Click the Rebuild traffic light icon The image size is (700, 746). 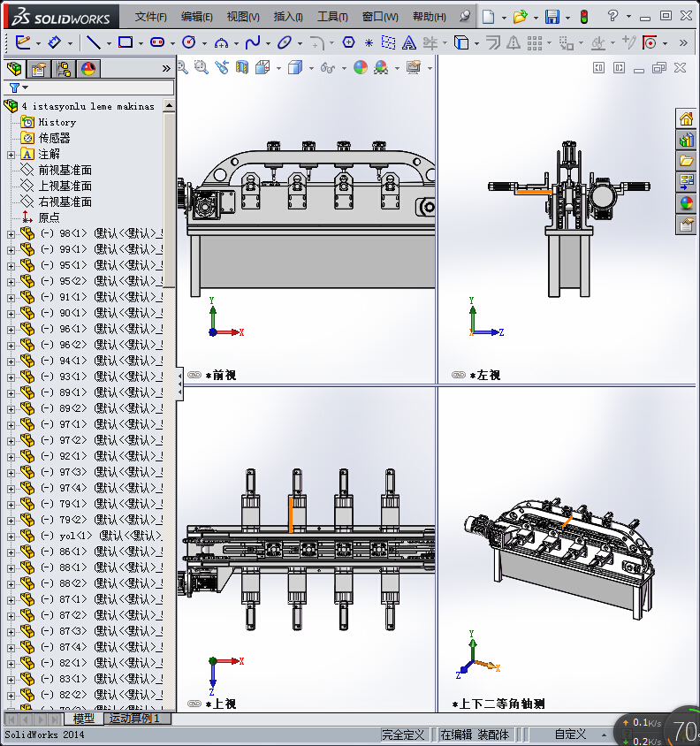[x=584, y=17]
